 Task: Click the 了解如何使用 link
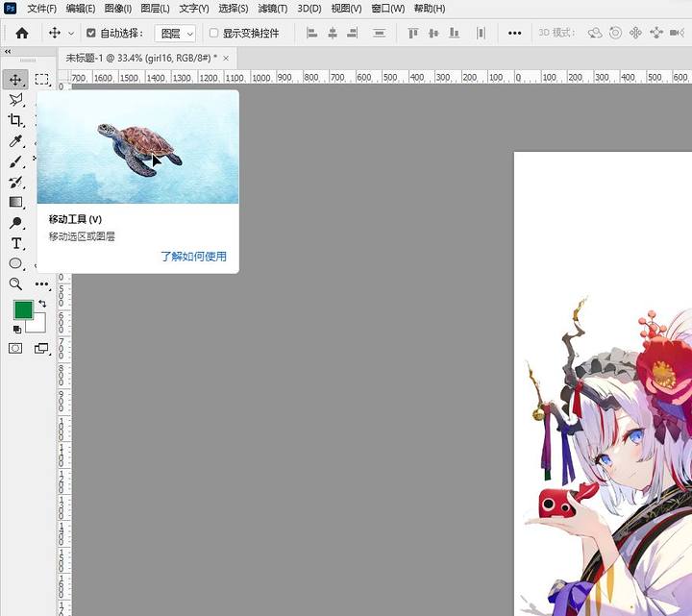pos(193,256)
